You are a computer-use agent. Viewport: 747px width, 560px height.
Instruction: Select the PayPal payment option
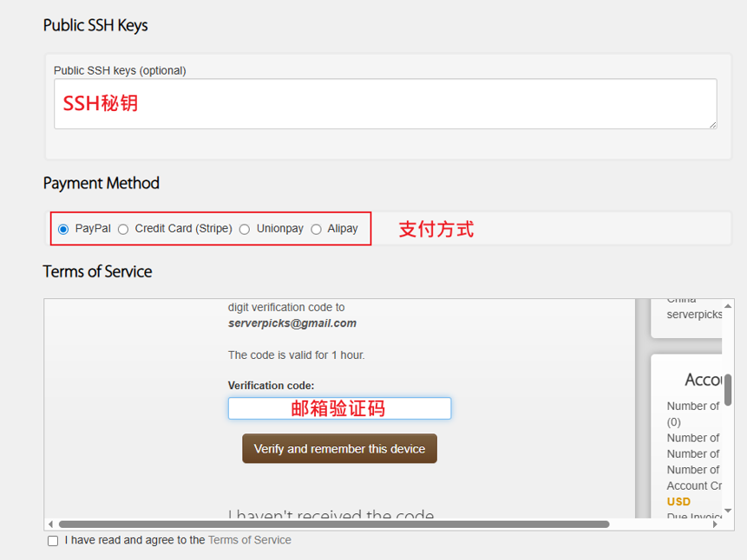(x=63, y=230)
